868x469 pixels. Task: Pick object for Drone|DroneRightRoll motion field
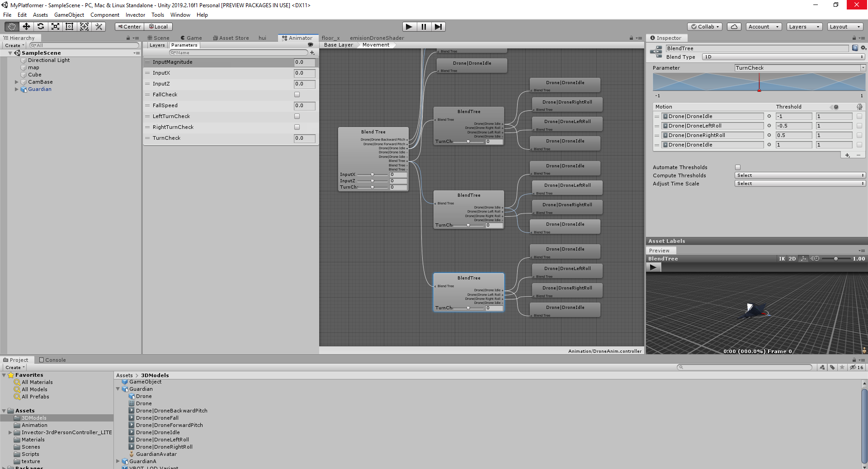[769, 135]
